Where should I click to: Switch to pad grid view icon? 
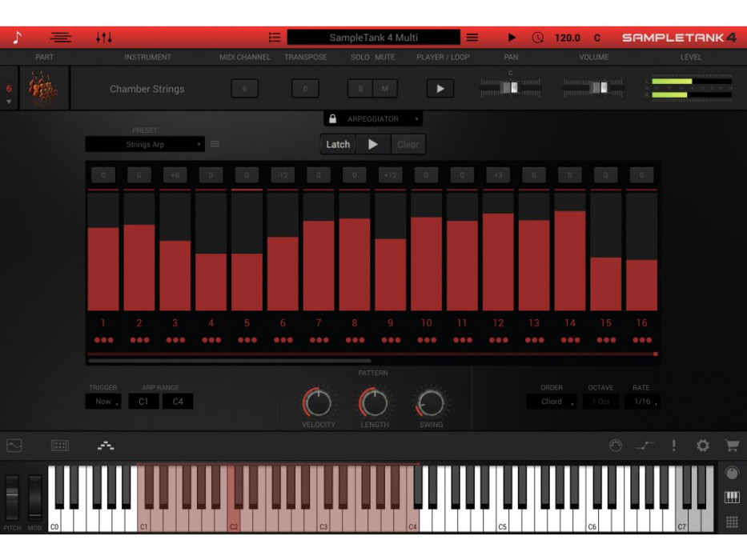731,522
